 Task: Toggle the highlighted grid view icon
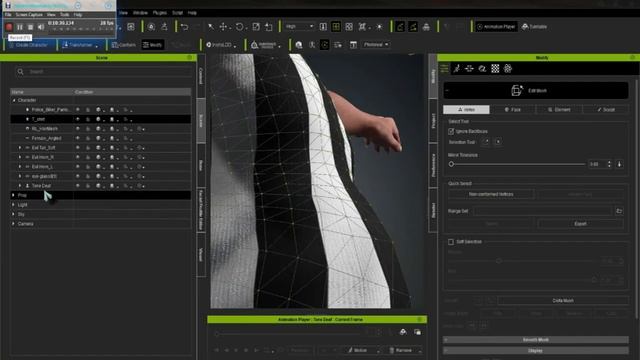[x=336, y=27]
